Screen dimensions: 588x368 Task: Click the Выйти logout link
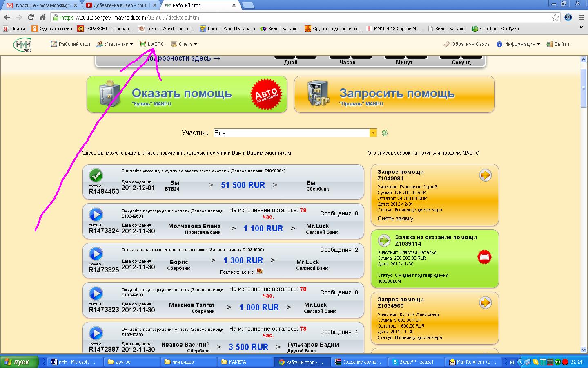click(x=558, y=44)
